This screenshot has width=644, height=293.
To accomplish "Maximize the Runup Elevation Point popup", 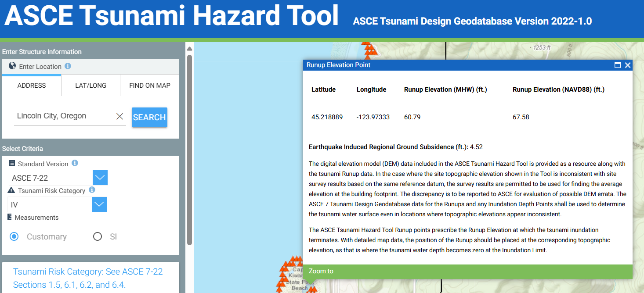I will (x=618, y=65).
